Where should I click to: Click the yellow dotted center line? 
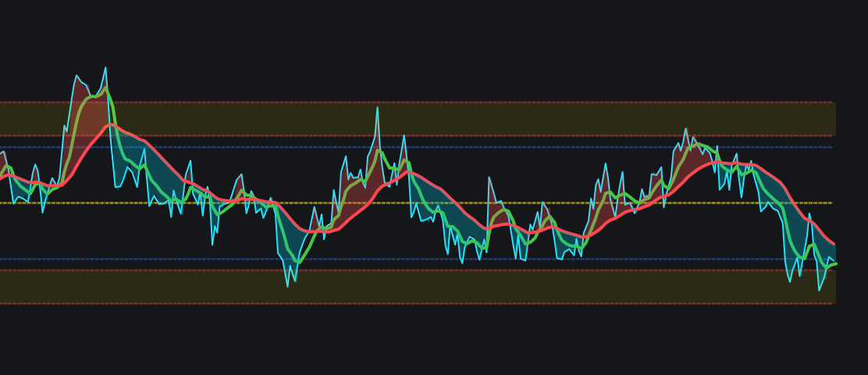[437, 203]
